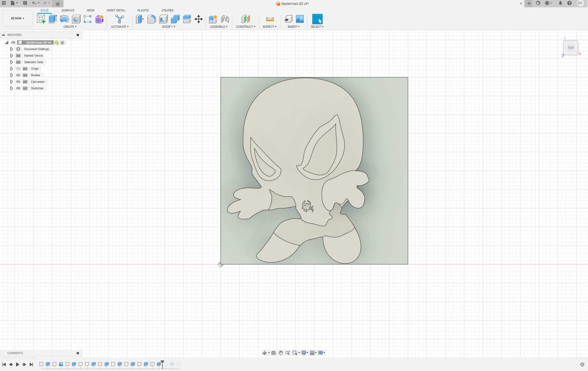This screenshot has width=588, height=371.
Task: Expand the Named Views node
Action: tap(11, 56)
